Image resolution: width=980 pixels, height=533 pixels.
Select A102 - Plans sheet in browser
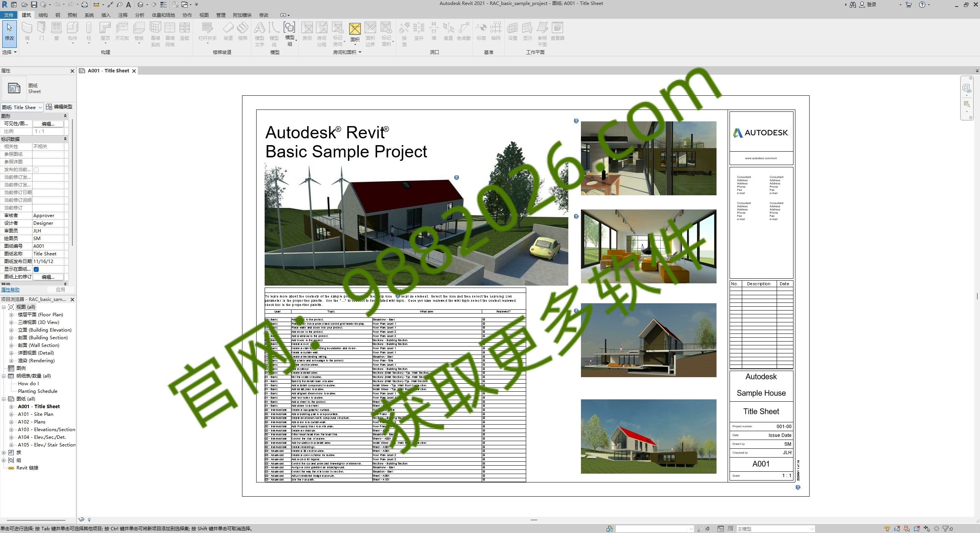(x=32, y=422)
